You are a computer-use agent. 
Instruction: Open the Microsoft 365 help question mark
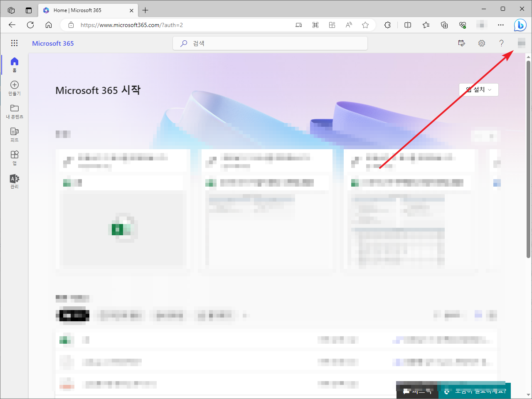point(502,43)
